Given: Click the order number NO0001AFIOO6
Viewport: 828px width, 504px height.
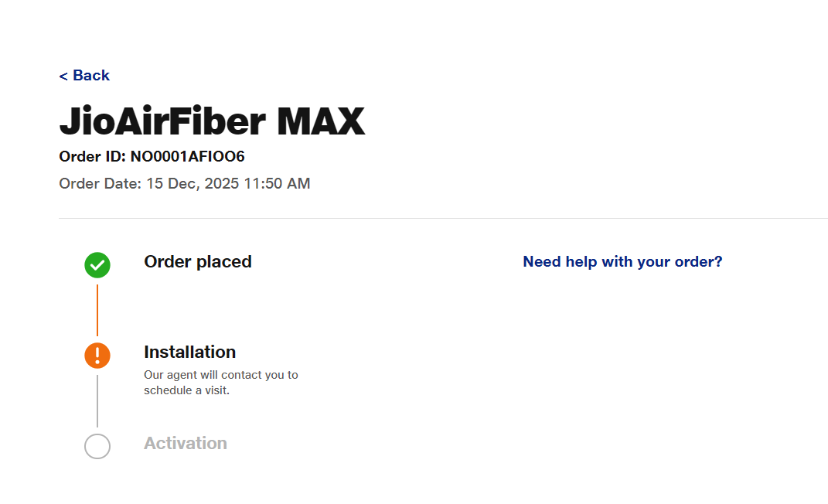Looking at the screenshot, I should pyautogui.click(x=187, y=157).
